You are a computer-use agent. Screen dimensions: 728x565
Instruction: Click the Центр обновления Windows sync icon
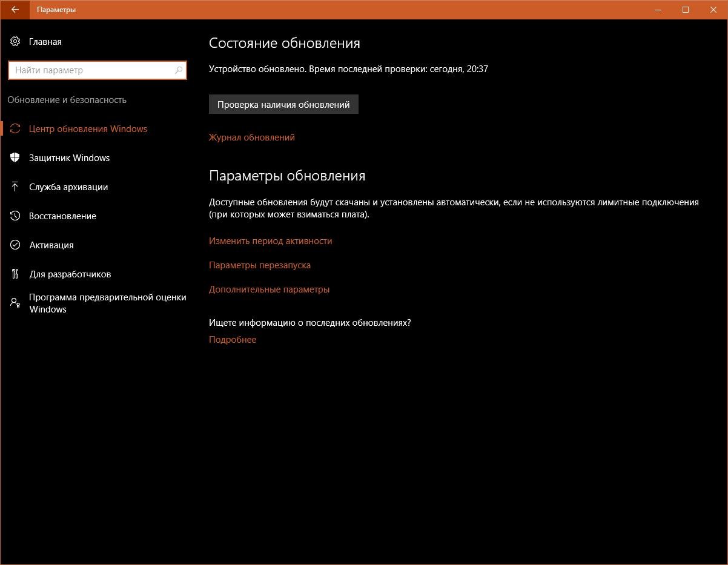click(x=15, y=129)
